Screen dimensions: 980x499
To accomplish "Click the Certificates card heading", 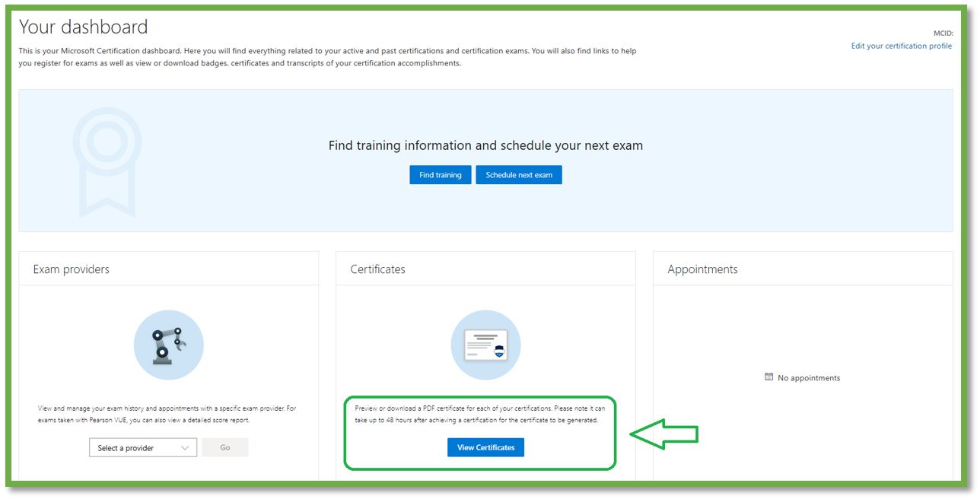I will [377, 269].
